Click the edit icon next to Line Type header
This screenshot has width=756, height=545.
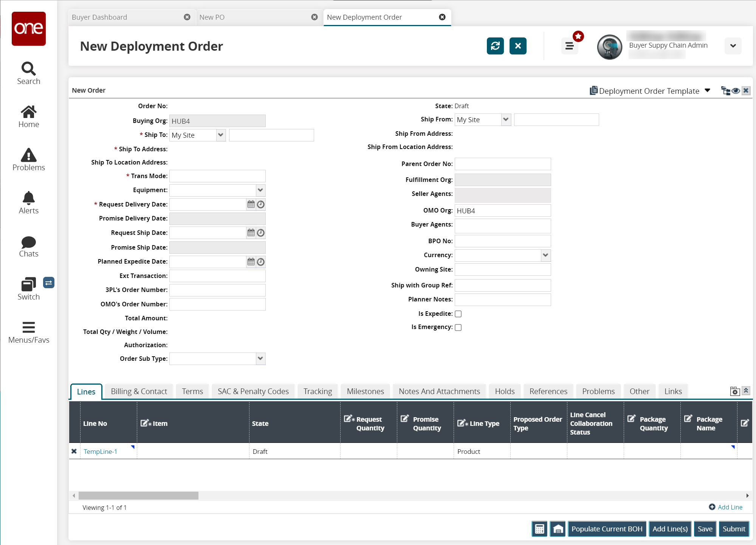(x=461, y=422)
